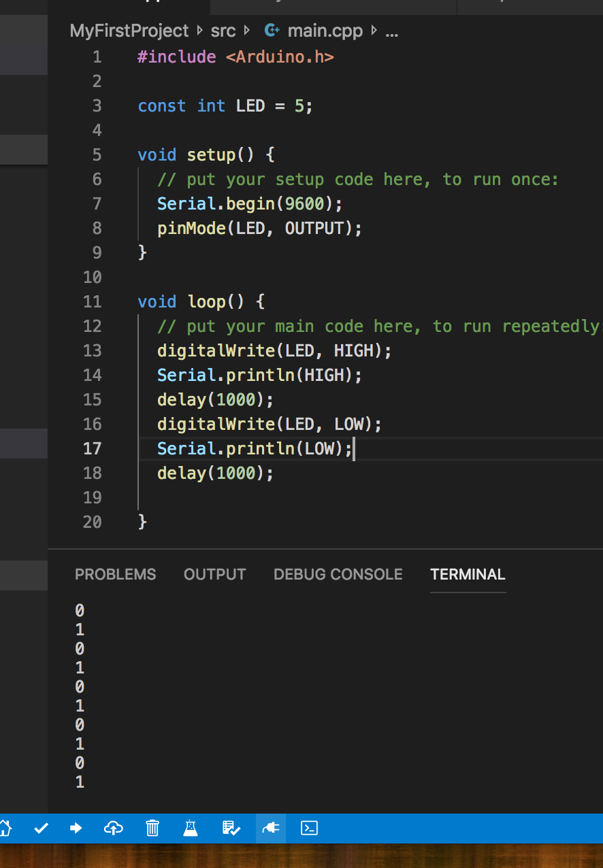Show the DEBUG CONSOLE tab

click(x=338, y=574)
